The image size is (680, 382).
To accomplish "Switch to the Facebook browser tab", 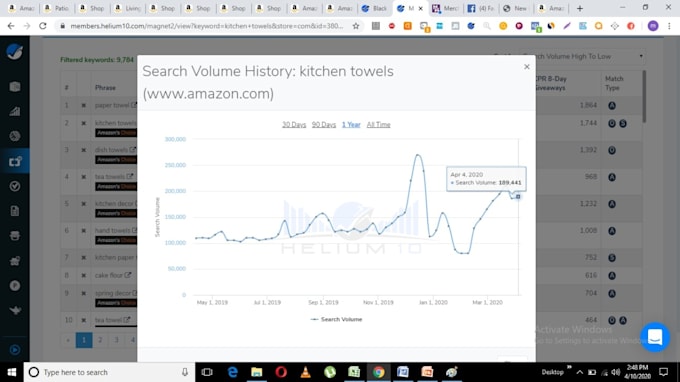I will coord(481,8).
